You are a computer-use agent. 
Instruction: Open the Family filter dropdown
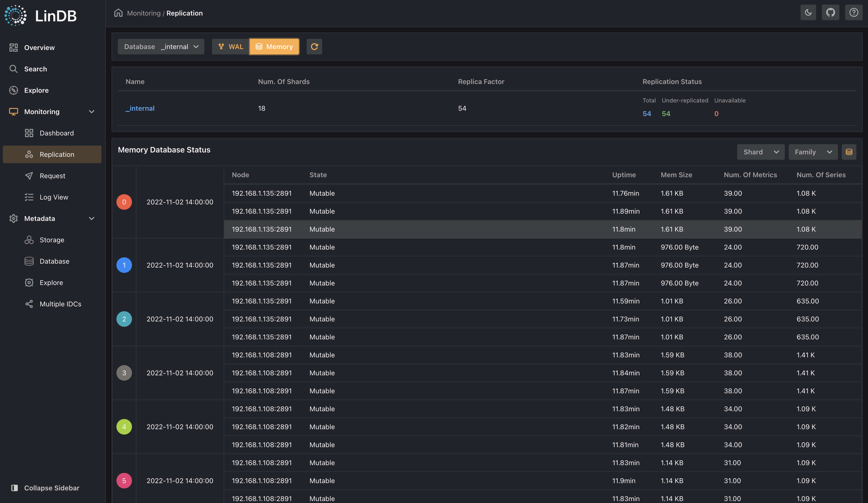(x=813, y=152)
